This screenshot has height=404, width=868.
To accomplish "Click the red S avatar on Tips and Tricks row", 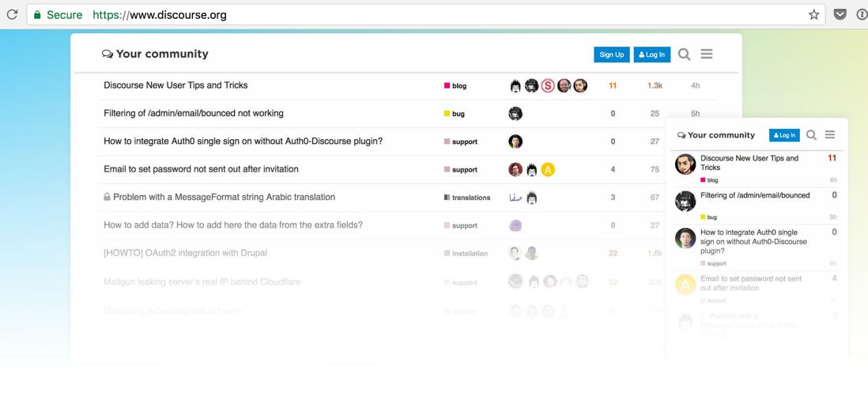I will click(548, 85).
